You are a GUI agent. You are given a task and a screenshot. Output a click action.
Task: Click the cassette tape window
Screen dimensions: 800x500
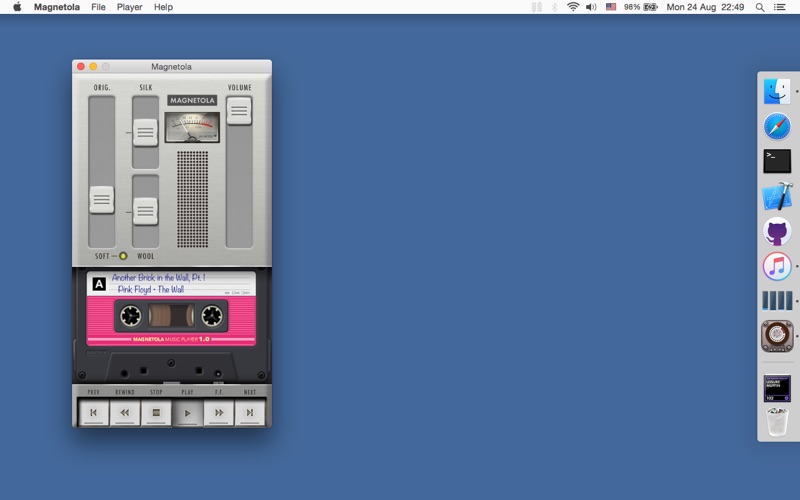coord(171,316)
